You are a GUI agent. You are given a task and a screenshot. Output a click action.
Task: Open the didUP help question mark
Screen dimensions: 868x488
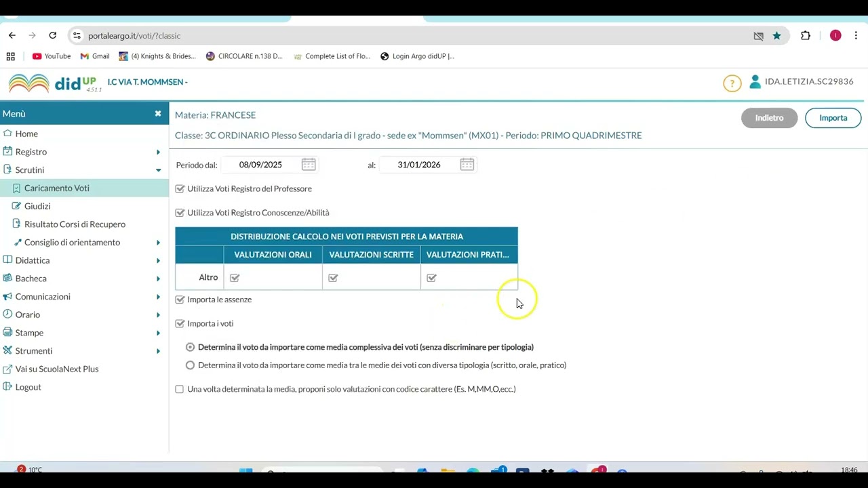coord(732,83)
